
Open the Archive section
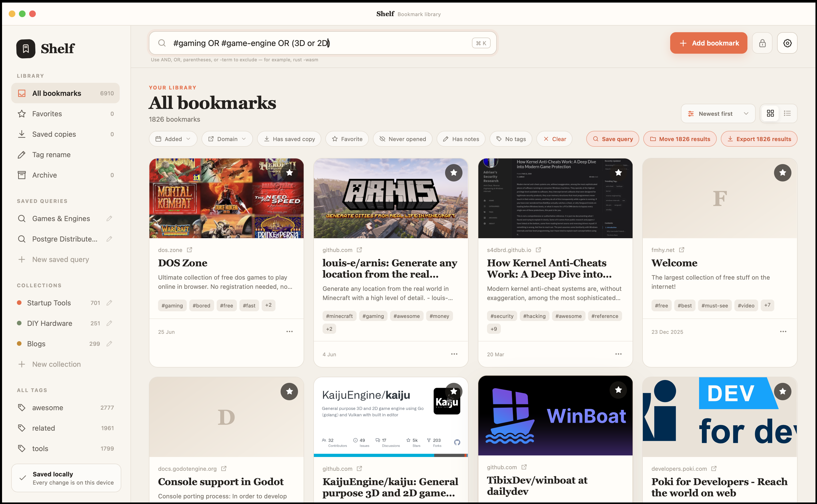(x=65, y=175)
